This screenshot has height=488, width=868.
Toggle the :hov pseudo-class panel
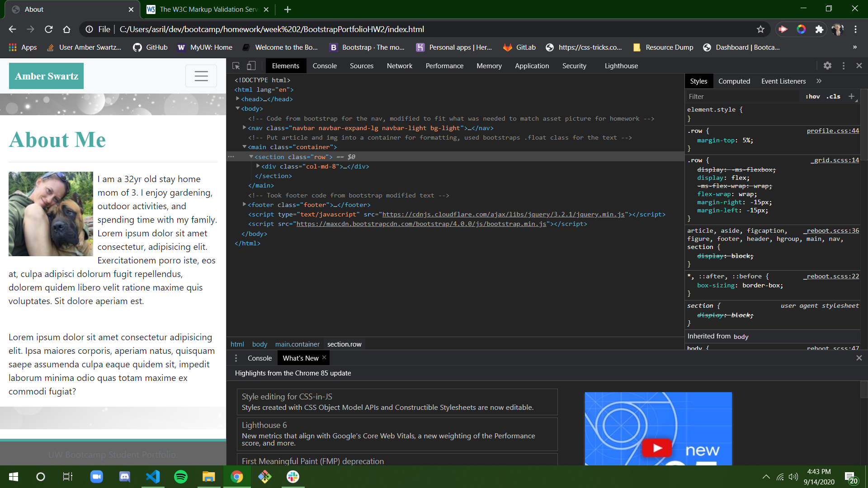tap(812, 96)
